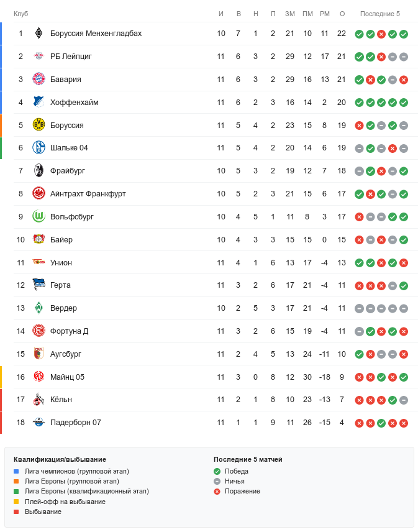
Task: Click the Вольфсбург green logo
Action: [39, 217]
